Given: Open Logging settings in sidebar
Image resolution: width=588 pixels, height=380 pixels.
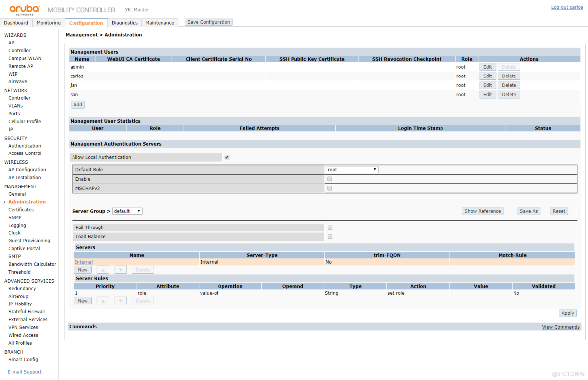Looking at the screenshot, I should 17,226.
